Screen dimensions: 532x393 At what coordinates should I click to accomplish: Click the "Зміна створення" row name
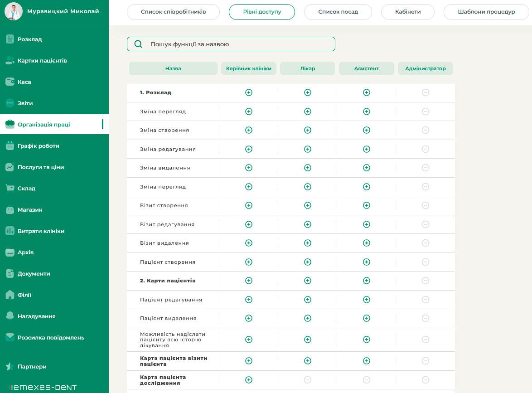click(164, 131)
